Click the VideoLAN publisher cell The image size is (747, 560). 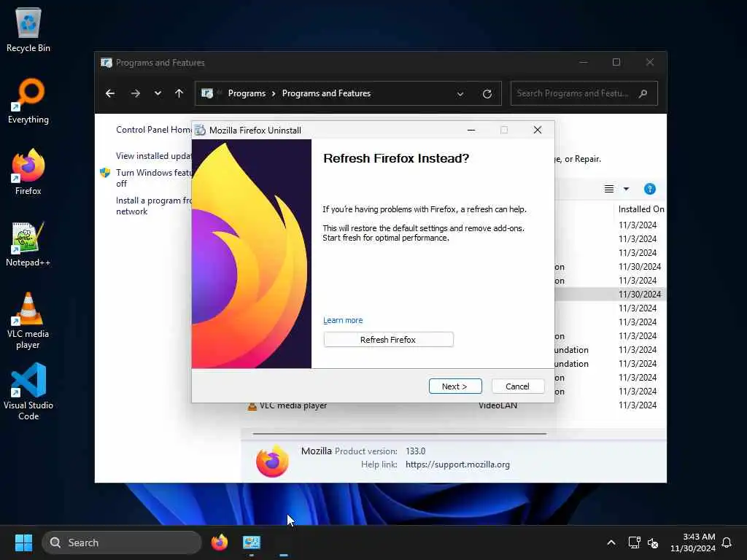click(498, 405)
